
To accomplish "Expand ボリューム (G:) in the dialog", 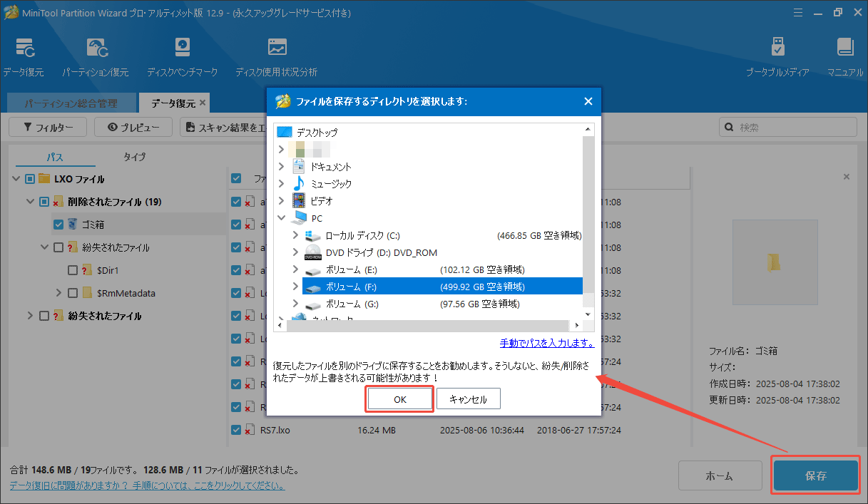I will point(295,304).
